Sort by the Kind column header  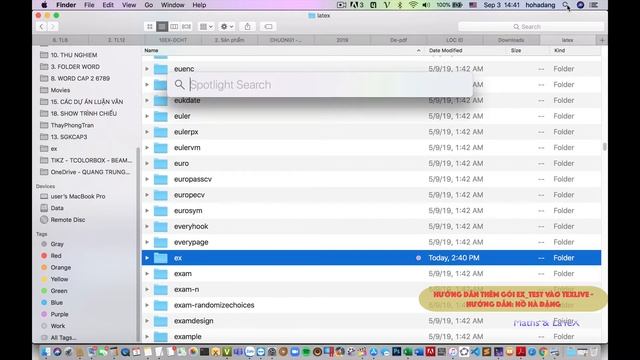(x=559, y=50)
